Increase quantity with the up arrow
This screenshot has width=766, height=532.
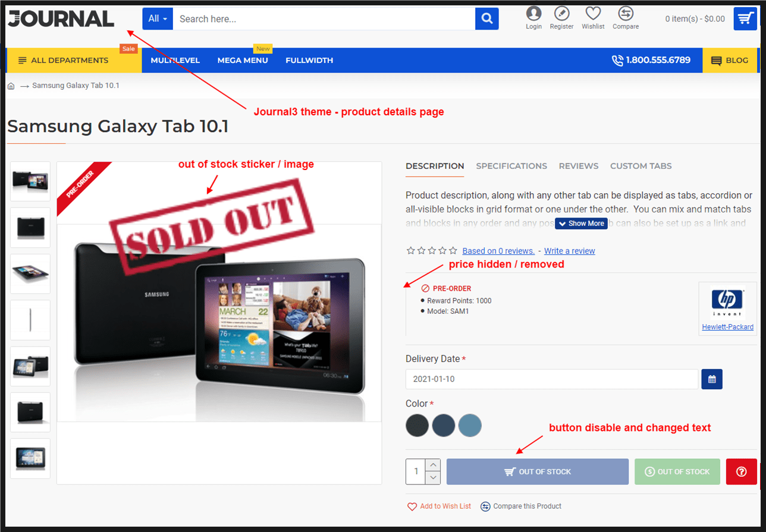433,465
